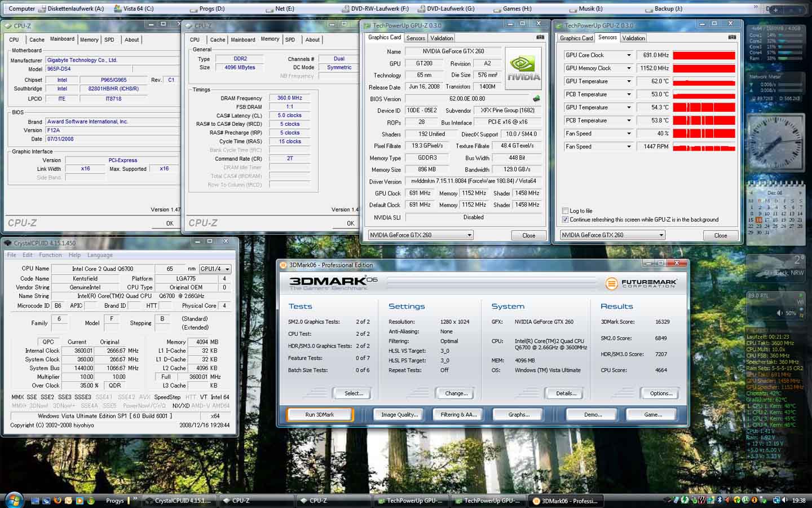
Task: Open the CrystalCPUID File menu
Action: (x=11, y=255)
